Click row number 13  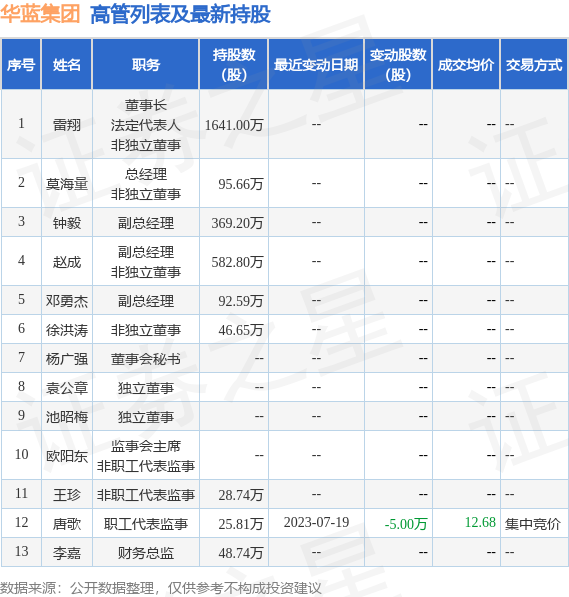pyautogui.click(x=21, y=551)
